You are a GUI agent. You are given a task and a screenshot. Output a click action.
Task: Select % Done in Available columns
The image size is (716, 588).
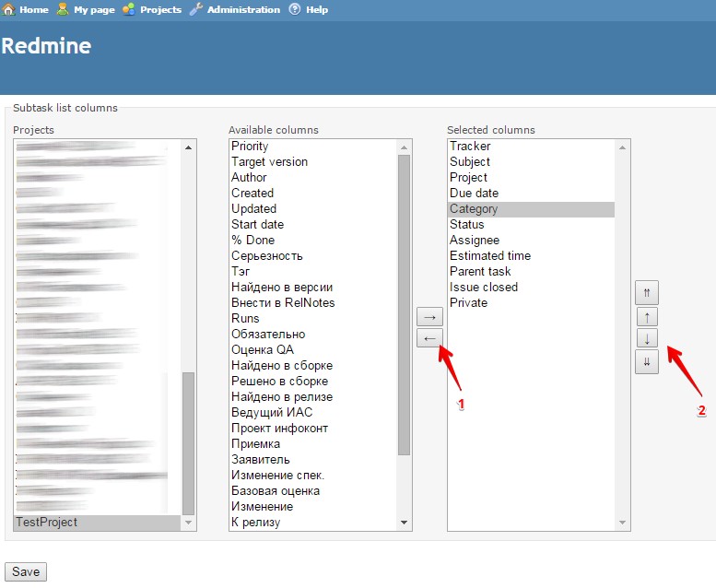click(x=313, y=240)
